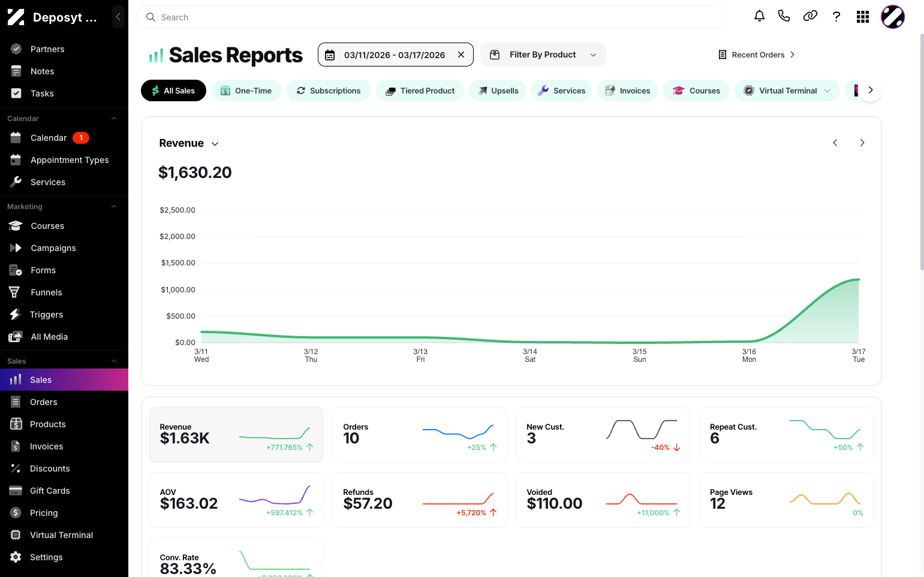Select the Page Views 12 card
The width and height of the screenshot is (924, 577).
[x=787, y=500]
